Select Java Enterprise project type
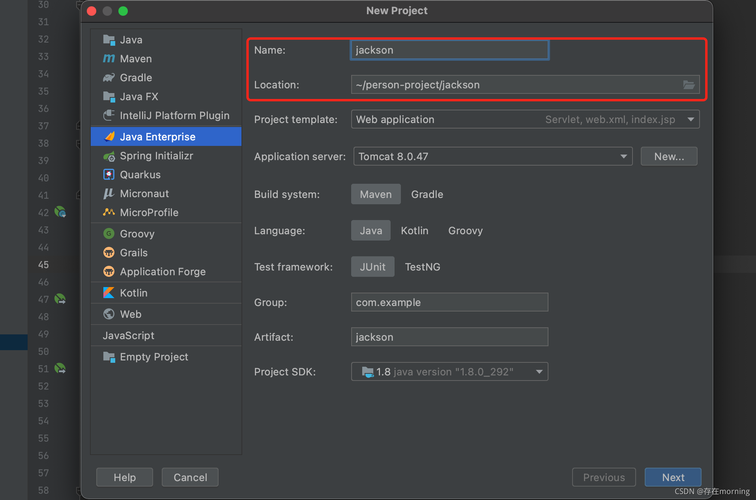The width and height of the screenshot is (756, 500). (157, 137)
